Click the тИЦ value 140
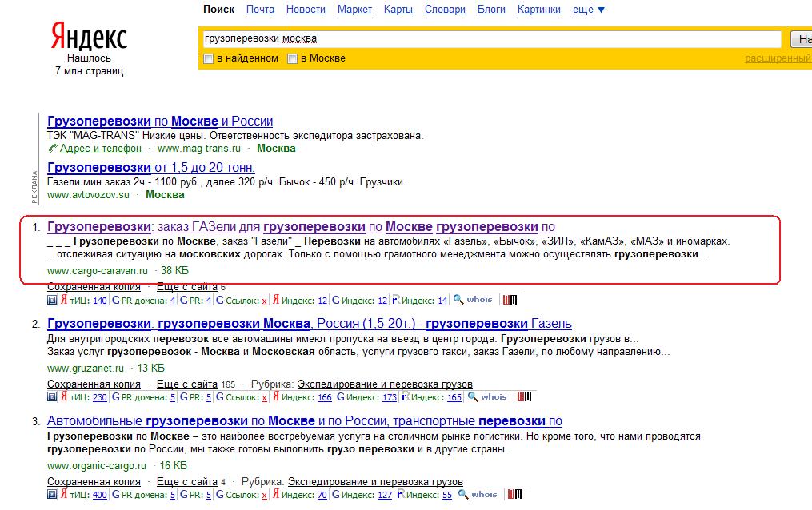This screenshot has width=812, height=510. tap(100, 301)
